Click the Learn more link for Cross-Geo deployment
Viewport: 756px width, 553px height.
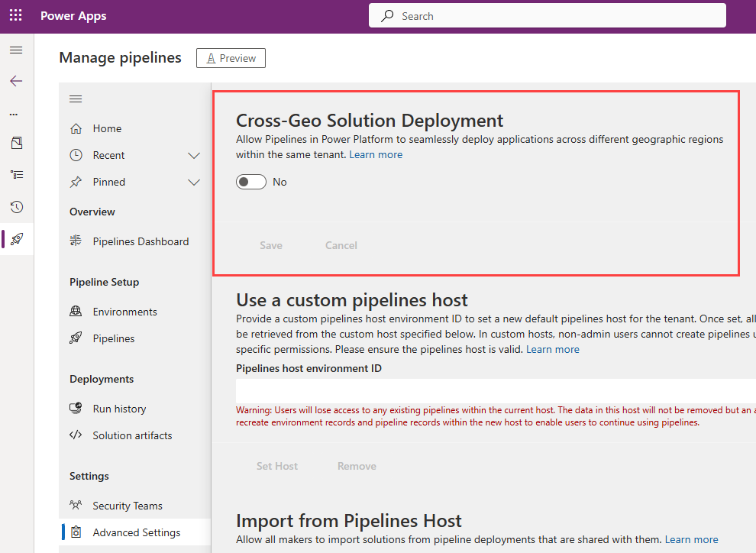pyautogui.click(x=376, y=154)
